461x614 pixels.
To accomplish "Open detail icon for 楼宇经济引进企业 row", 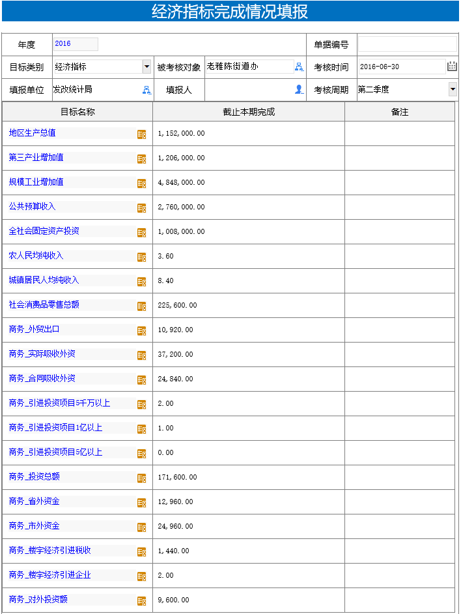I will 141,576.
